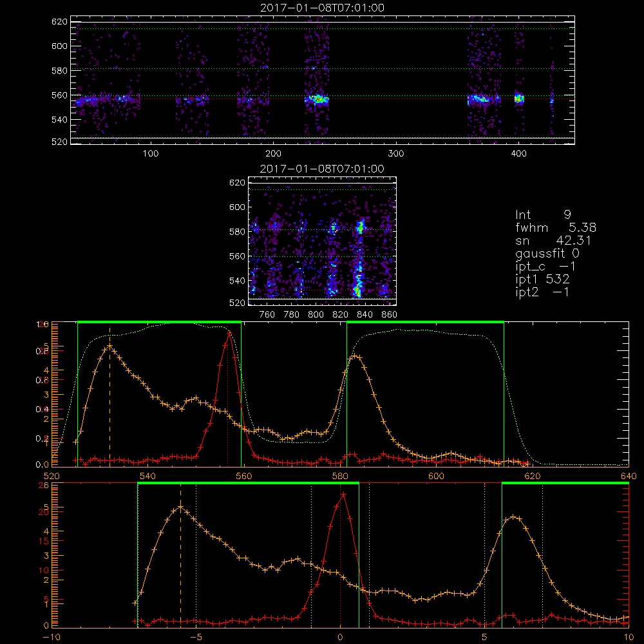Click y-axis label 540 on top spectrogram
644x644 pixels.
pos(59,120)
